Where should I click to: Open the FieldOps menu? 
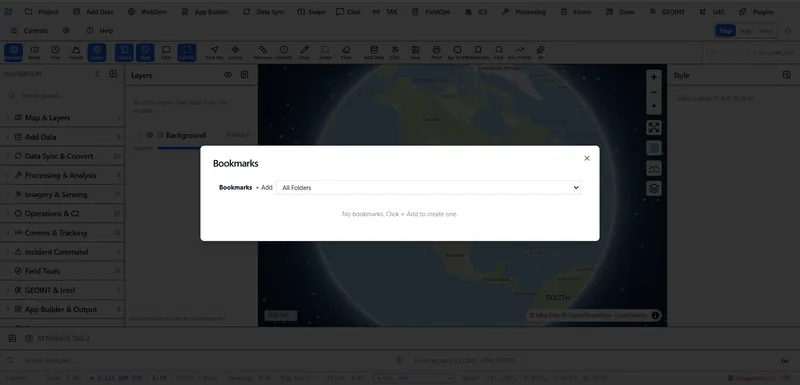pos(431,12)
